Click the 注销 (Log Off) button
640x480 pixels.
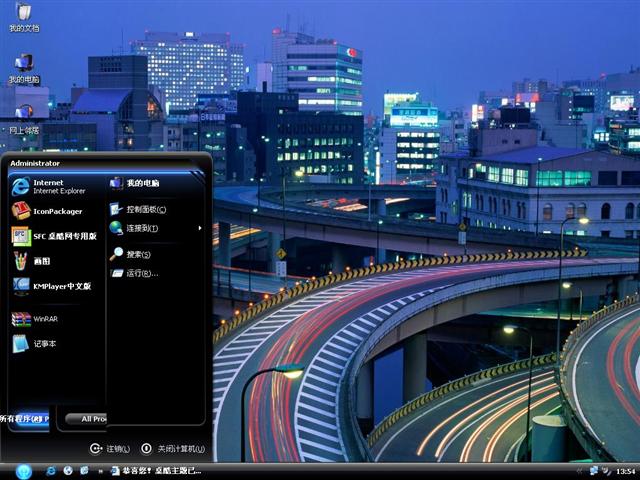[x=110, y=449]
